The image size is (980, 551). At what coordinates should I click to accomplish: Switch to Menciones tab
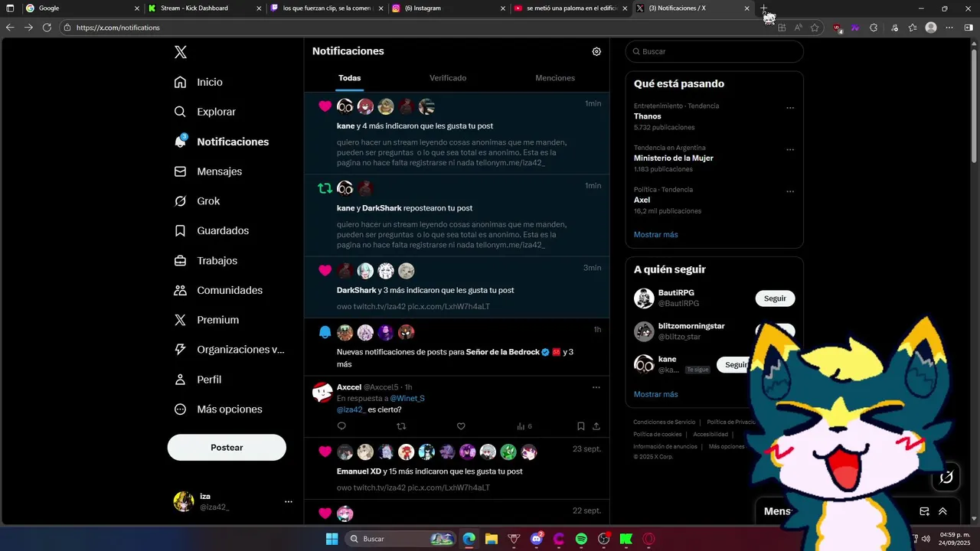555,78
